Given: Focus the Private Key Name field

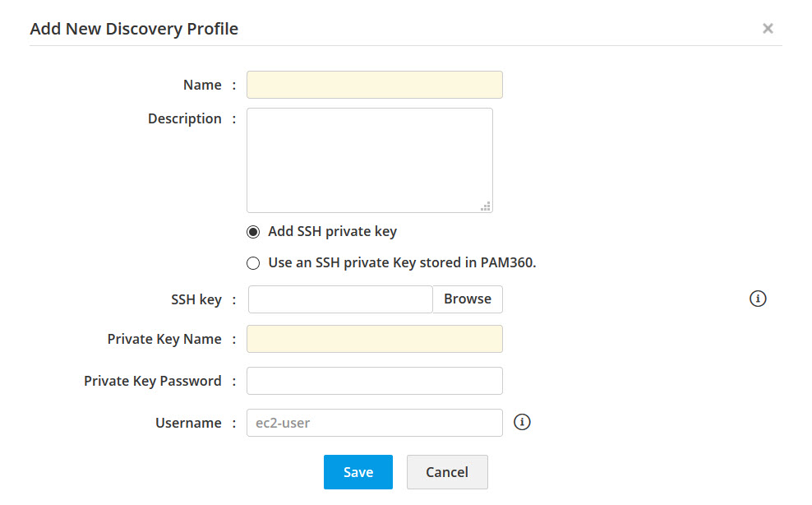Looking at the screenshot, I should point(374,339).
